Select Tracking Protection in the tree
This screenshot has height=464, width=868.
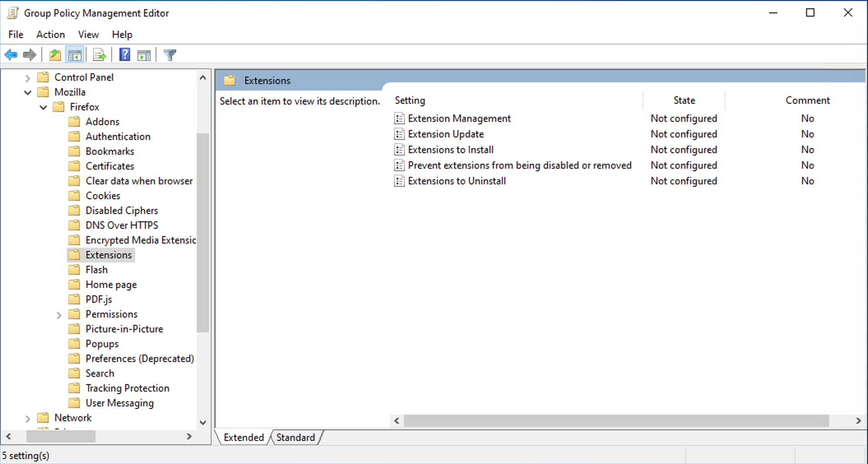tap(127, 388)
